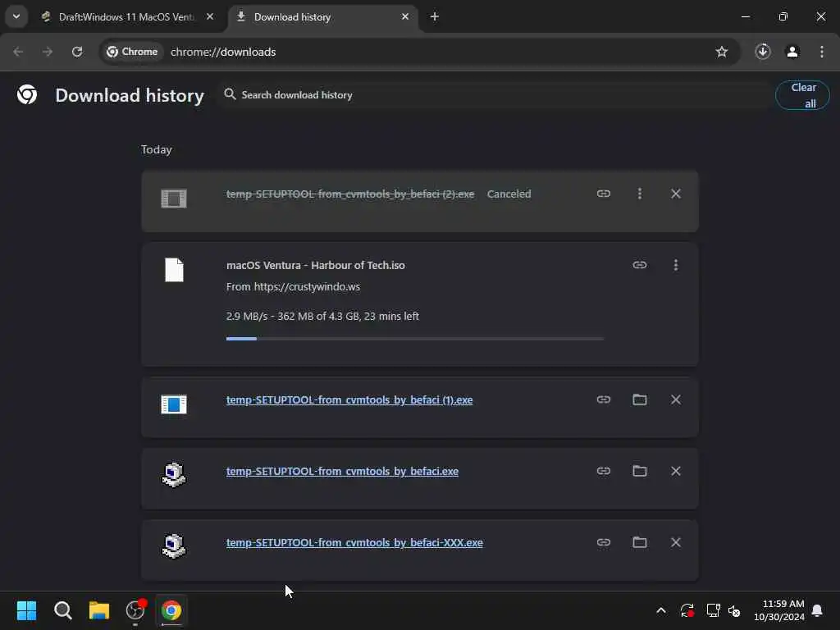This screenshot has width=840, height=630.
Task: Click Chrome icon in taskbar
Action: pyautogui.click(x=171, y=610)
